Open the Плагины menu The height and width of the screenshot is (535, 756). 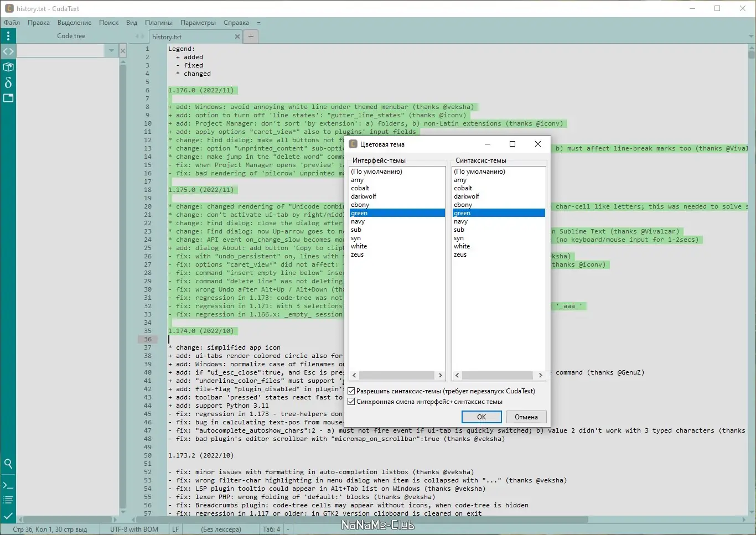[x=158, y=23]
